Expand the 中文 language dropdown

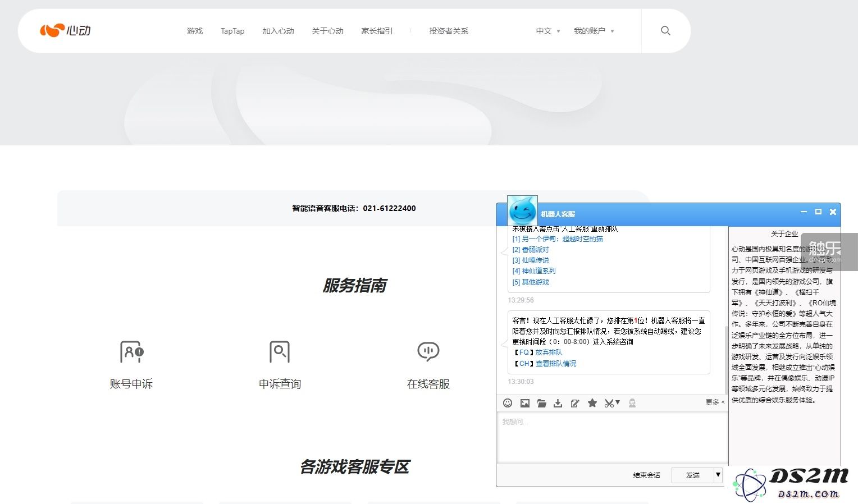point(548,31)
